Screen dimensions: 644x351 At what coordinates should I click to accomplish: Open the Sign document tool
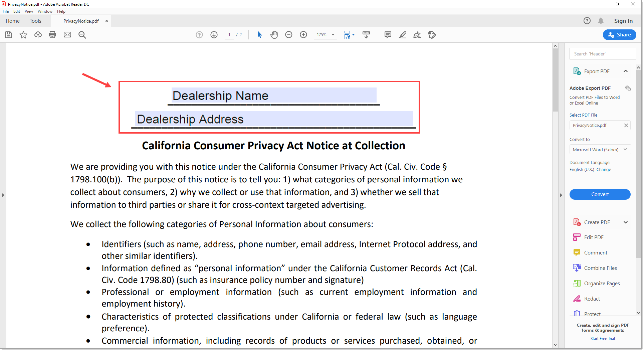(x=417, y=35)
